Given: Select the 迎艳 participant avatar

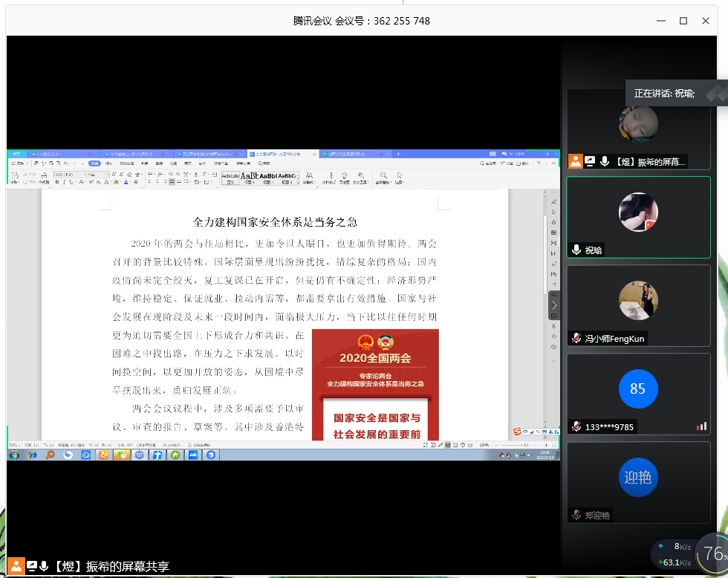Looking at the screenshot, I should 638,477.
